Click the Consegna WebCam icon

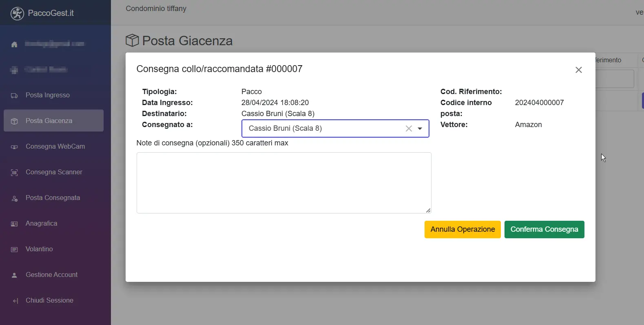coord(14,147)
